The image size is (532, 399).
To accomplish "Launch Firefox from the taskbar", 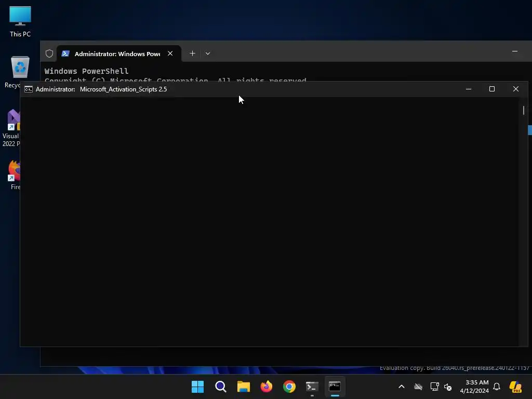I will (x=267, y=387).
